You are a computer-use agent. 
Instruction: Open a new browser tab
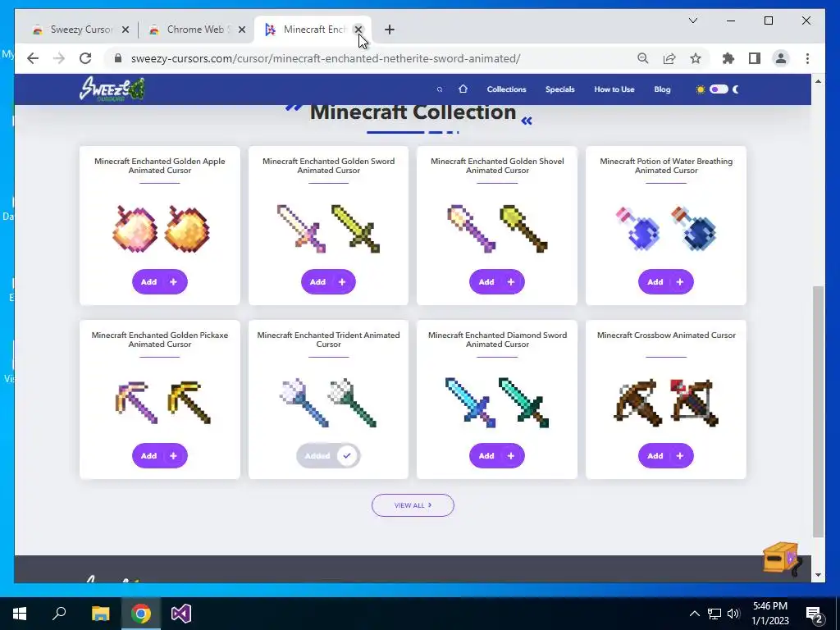click(390, 30)
